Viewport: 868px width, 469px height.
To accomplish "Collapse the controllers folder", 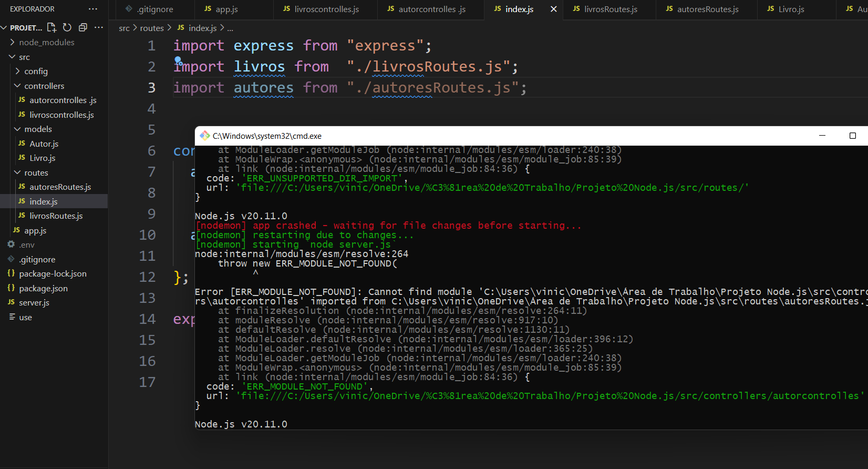I will coord(54,86).
